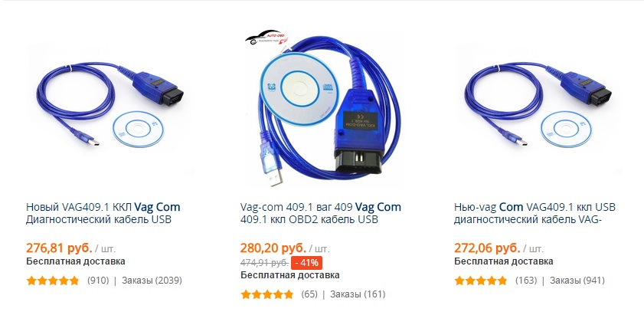This screenshot has width=644, height=335.
Task: Click the star rating of first product
Action: pyautogui.click(x=53, y=281)
